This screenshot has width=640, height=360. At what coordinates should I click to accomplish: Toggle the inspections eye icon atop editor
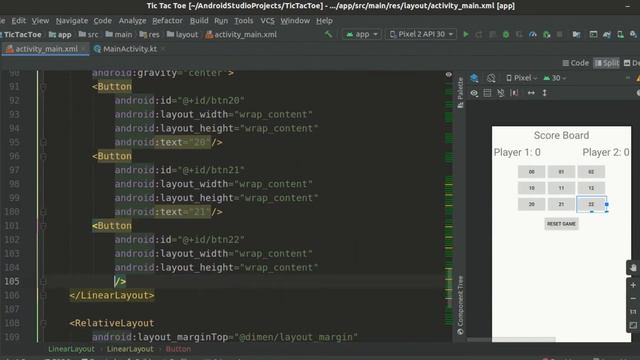449,75
